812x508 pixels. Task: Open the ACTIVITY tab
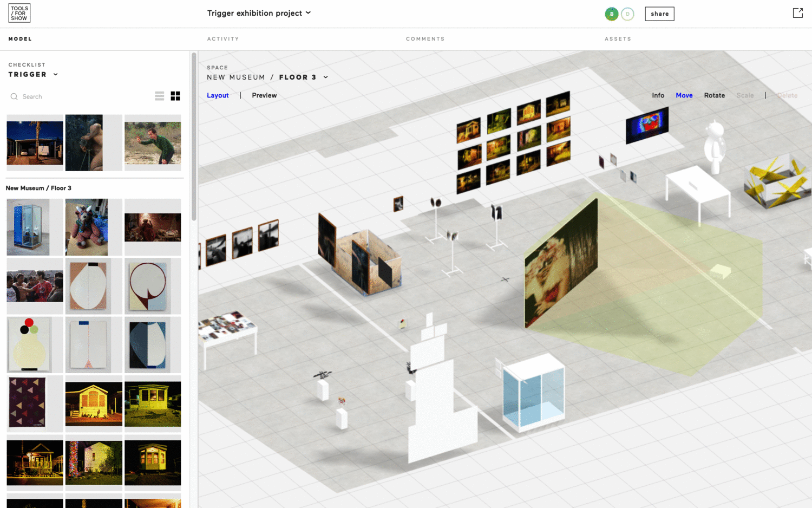tap(223, 39)
